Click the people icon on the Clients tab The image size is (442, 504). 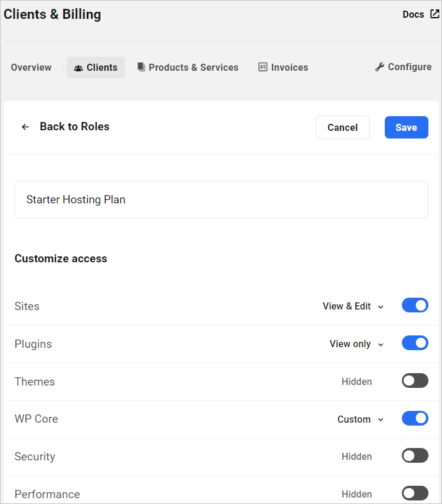coord(78,68)
